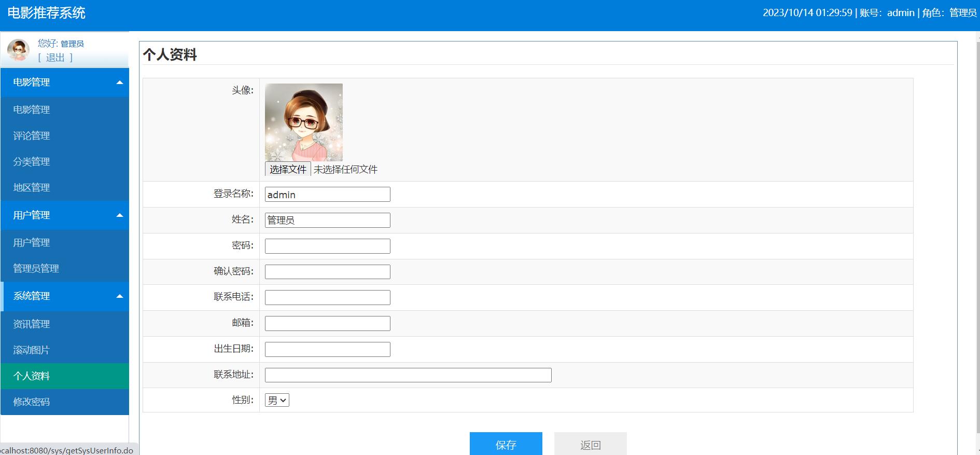Open 管理员管理 menu item
Image resolution: width=980 pixels, height=455 pixels.
pos(65,268)
